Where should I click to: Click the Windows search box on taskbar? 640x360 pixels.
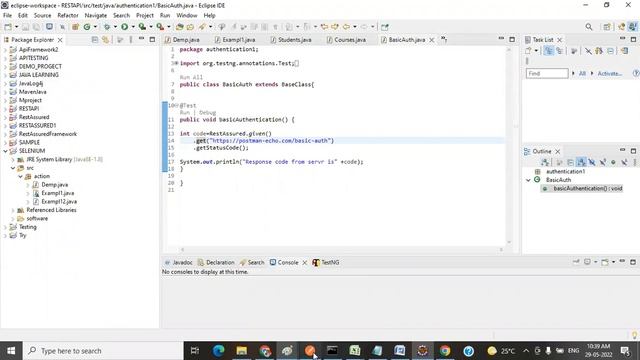coord(103,351)
